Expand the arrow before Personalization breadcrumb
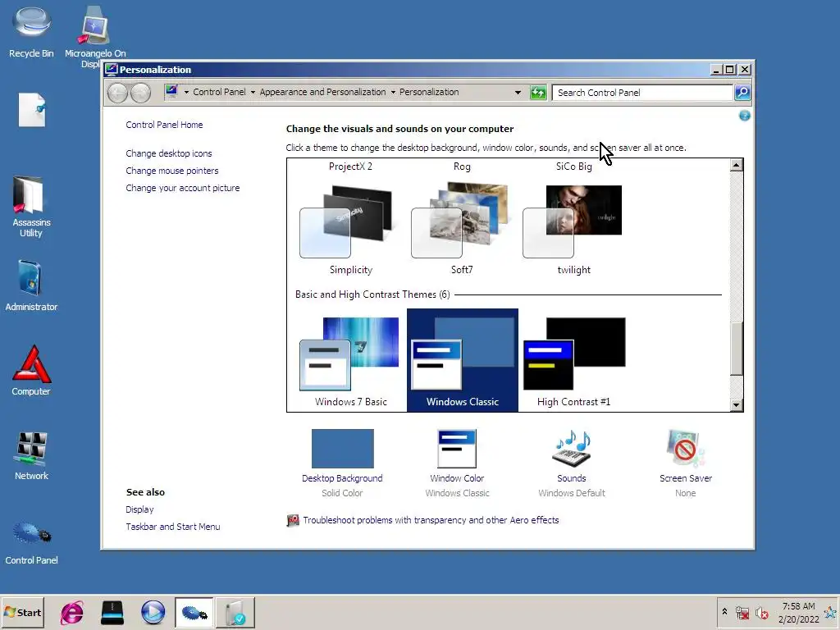This screenshot has height=630, width=840. [x=393, y=92]
